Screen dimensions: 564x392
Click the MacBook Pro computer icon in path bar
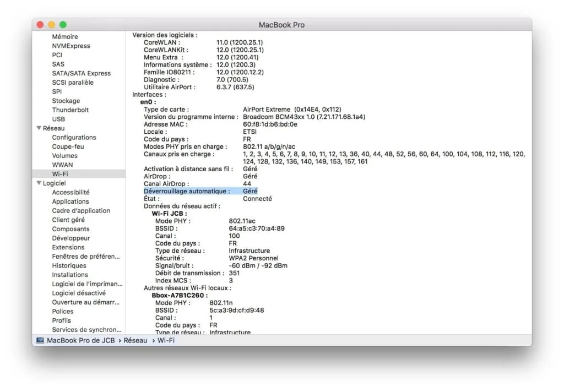40,340
